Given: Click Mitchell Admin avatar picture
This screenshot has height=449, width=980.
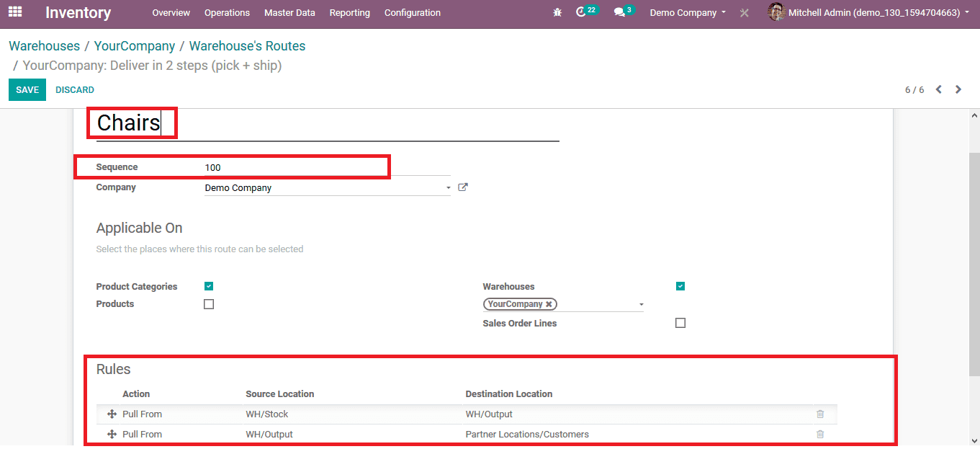Looking at the screenshot, I should pyautogui.click(x=776, y=12).
